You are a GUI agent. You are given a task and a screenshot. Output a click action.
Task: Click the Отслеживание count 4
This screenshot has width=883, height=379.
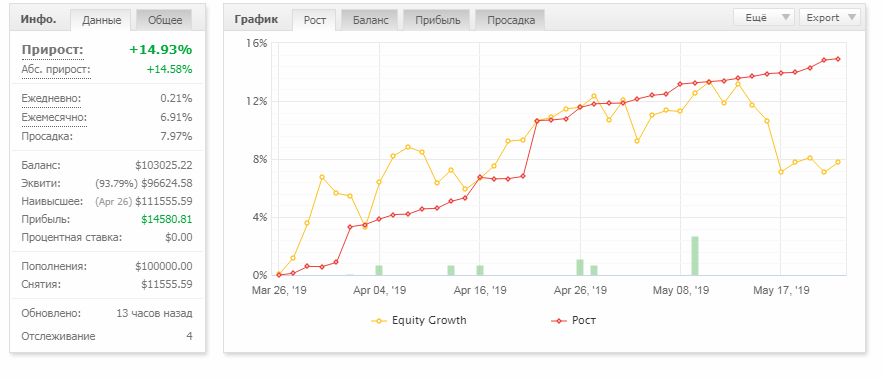pyautogui.click(x=189, y=337)
